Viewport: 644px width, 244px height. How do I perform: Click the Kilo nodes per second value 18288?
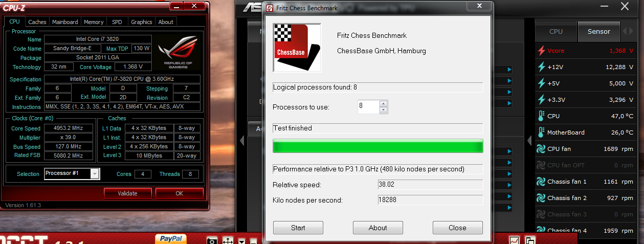point(430,199)
